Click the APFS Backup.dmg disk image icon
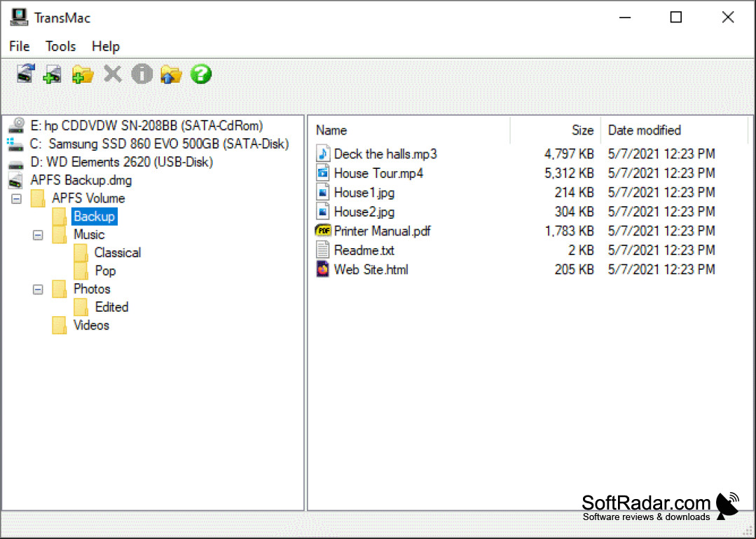Viewport: 756px width, 539px height. point(16,180)
